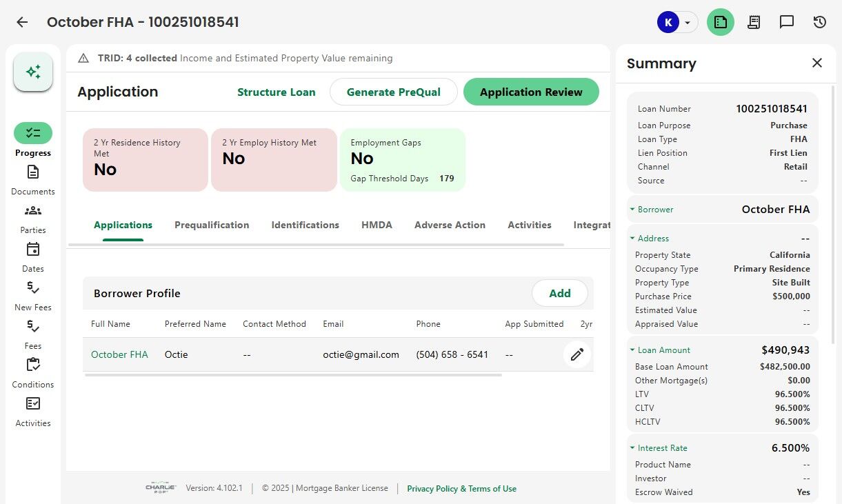The width and height of the screenshot is (842, 504).
Task: Open the history clock icon
Action: (820, 22)
